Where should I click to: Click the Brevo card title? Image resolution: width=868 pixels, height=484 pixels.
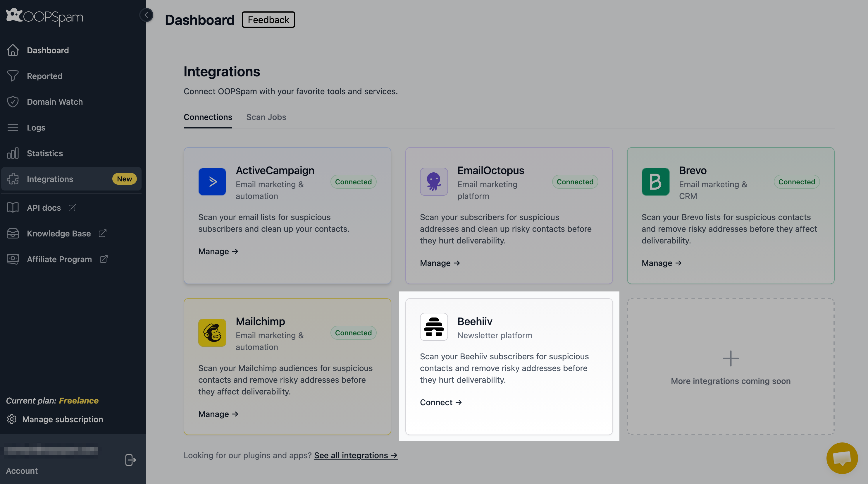[693, 170]
